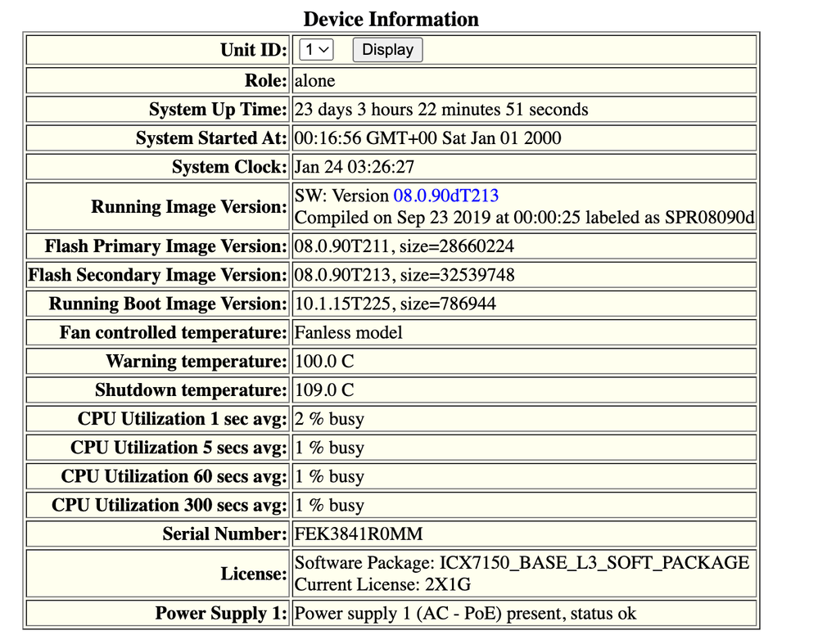Click the Shutdown temperature 109.0 C value
The image size is (818, 644).
[324, 390]
